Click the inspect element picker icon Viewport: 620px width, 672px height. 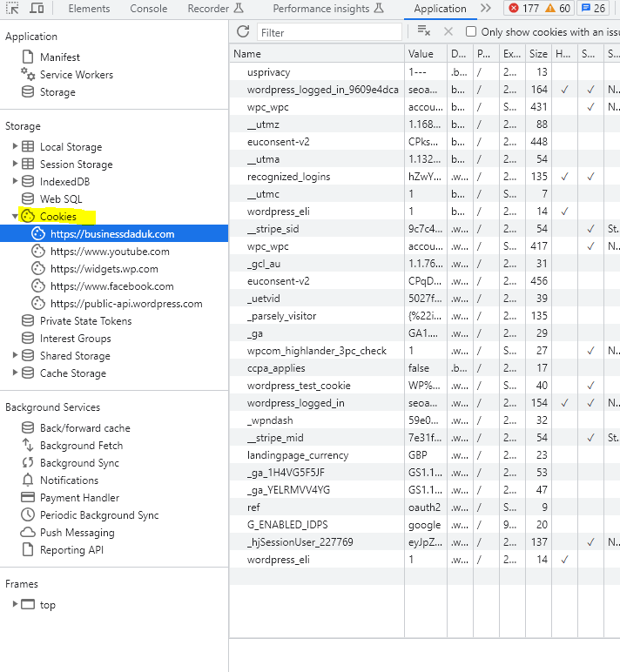click(x=12, y=9)
